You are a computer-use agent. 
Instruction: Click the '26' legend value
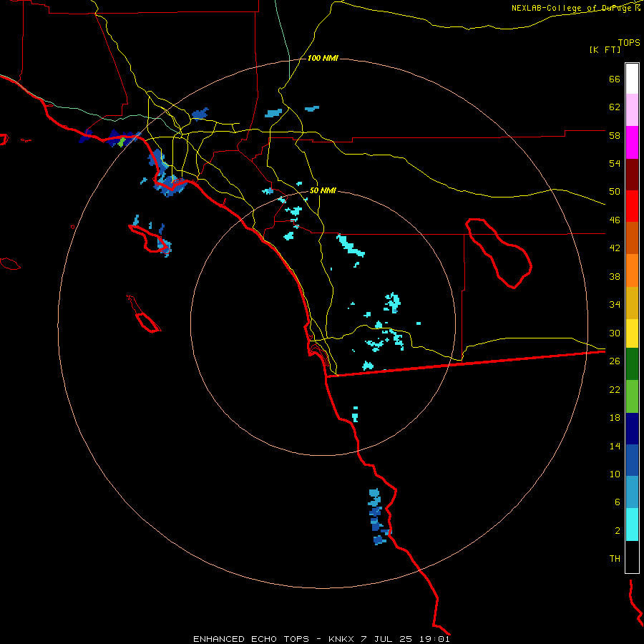coord(615,361)
